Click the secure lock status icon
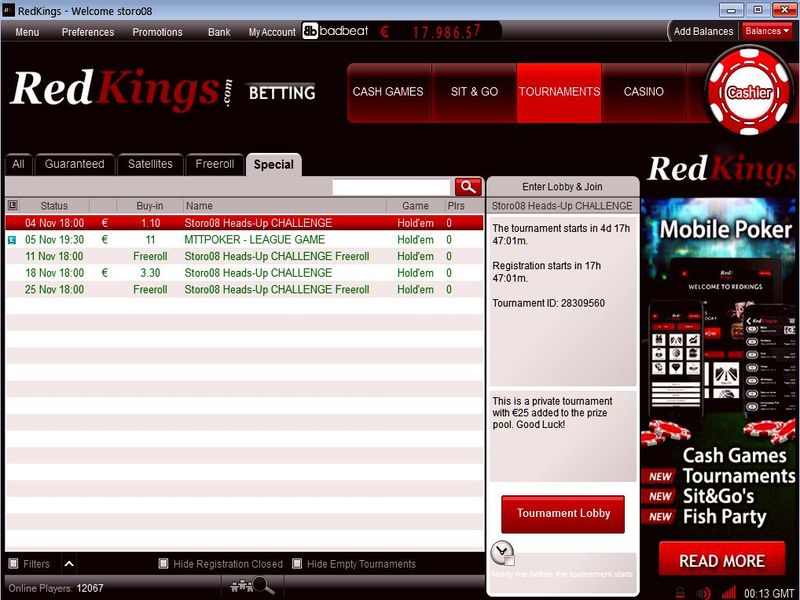Image resolution: width=800 pixels, height=600 pixels. 680,592
